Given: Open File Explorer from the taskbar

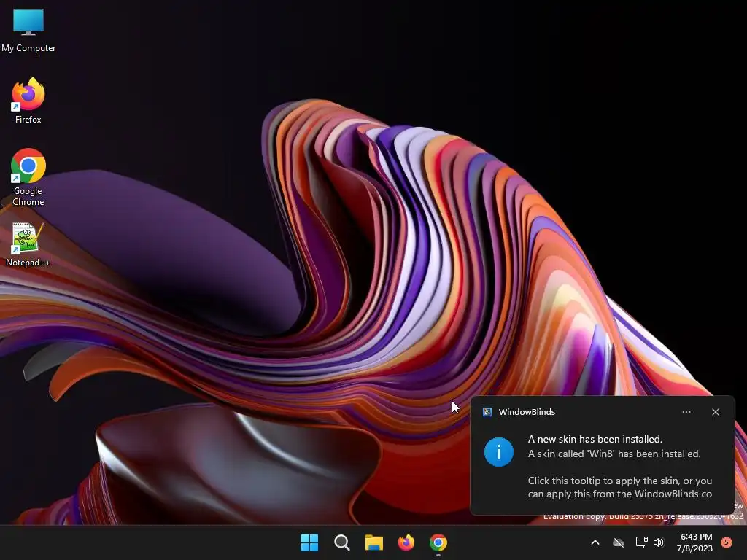Looking at the screenshot, I should click(374, 542).
